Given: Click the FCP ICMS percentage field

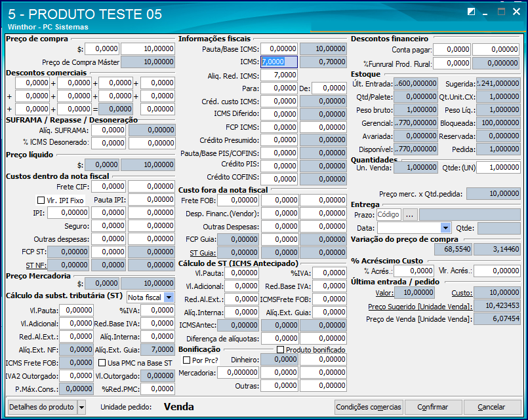Looking at the screenshot, I should (279, 128).
